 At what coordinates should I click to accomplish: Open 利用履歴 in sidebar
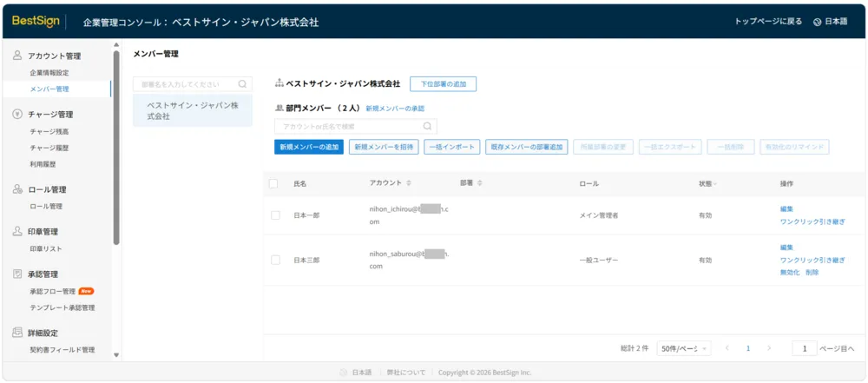(x=43, y=164)
